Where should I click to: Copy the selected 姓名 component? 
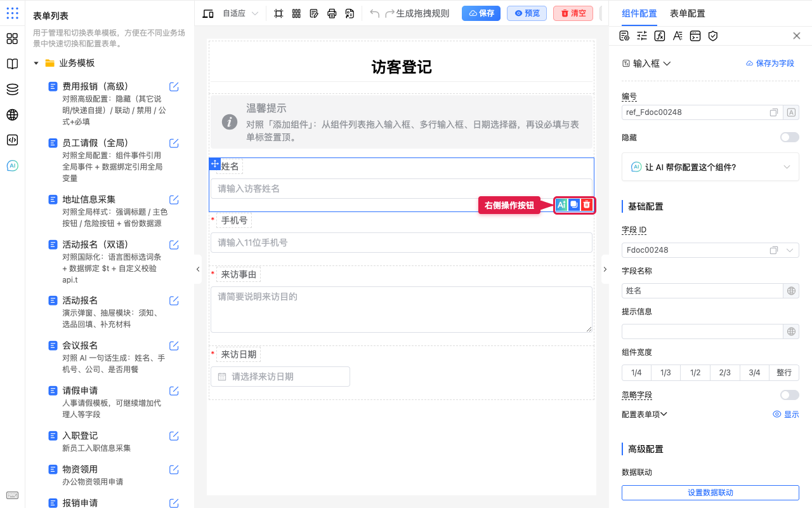coord(574,204)
